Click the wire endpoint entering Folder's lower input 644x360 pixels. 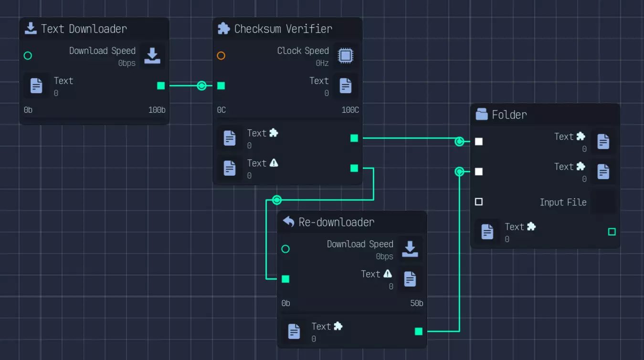tap(459, 172)
